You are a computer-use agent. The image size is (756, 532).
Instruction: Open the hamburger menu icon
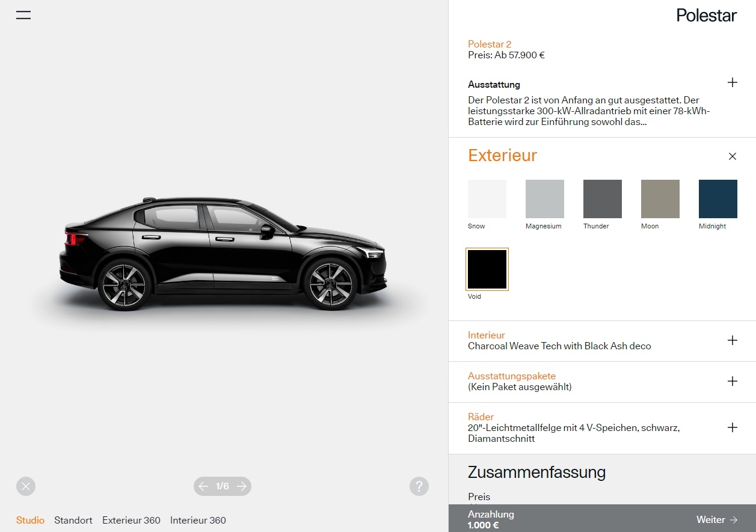(23, 15)
